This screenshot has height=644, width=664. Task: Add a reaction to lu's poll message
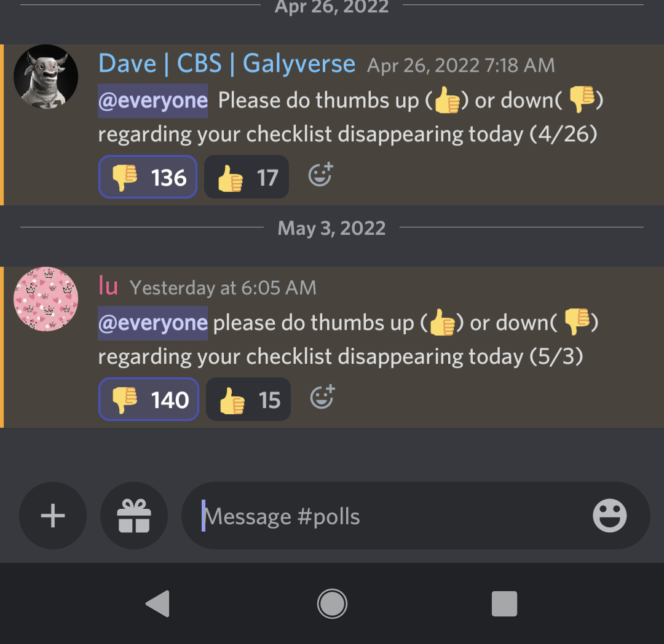[322, 396]
